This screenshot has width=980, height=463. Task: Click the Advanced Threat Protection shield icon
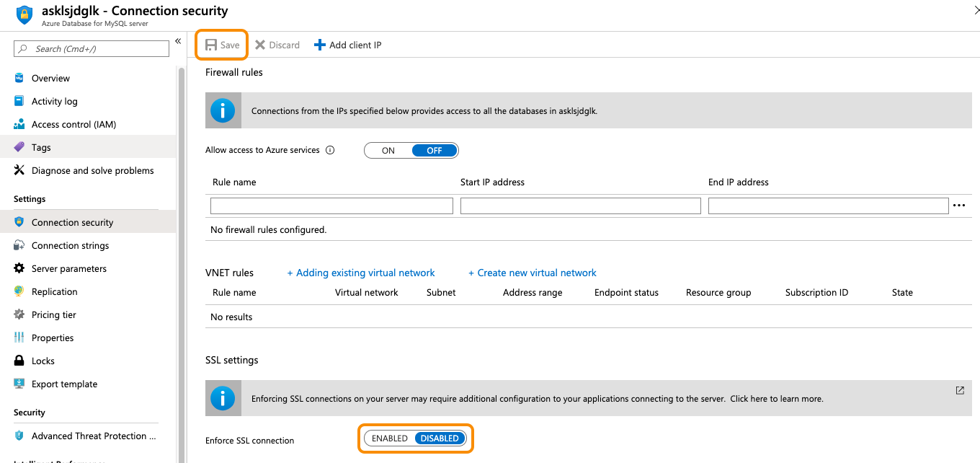click(19, 436)
